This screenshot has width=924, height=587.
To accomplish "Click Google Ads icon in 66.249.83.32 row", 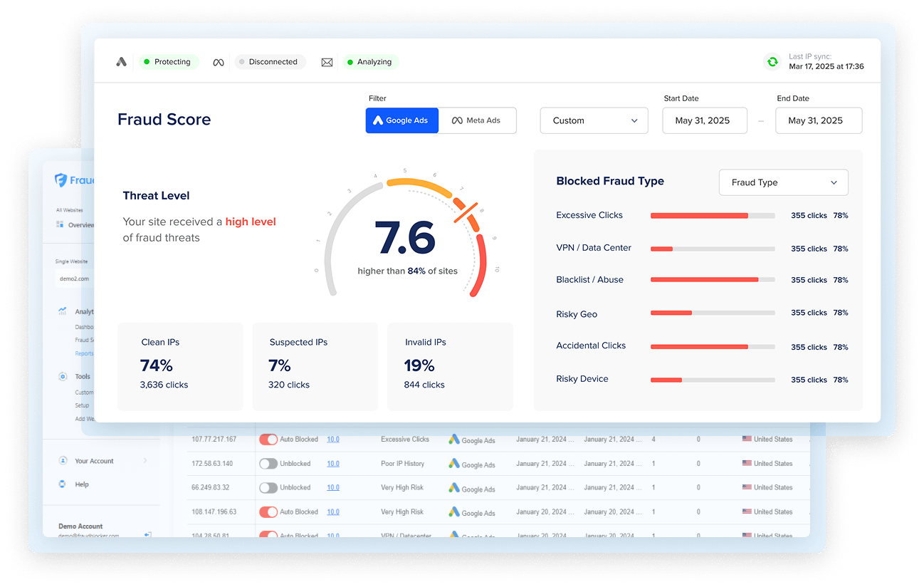I will pyautogui.click(x=453, y=488).
